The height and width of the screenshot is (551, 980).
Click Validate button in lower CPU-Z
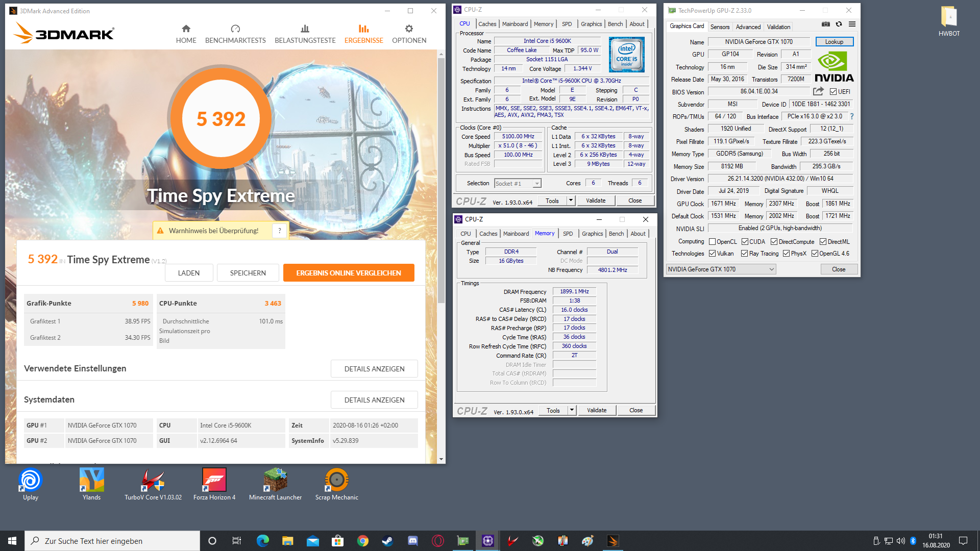click(597, 410)
